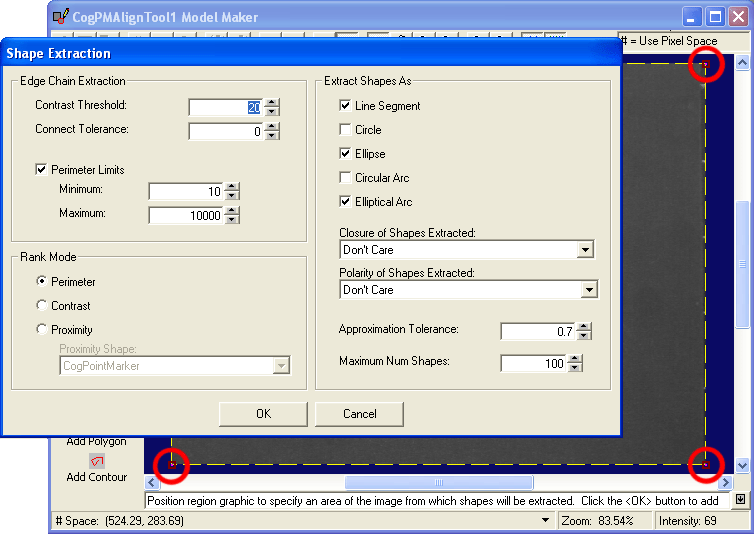This screenshot has width=754, height=534.
Task: Uncheck the Ellipse shape option
Action: 345,153
